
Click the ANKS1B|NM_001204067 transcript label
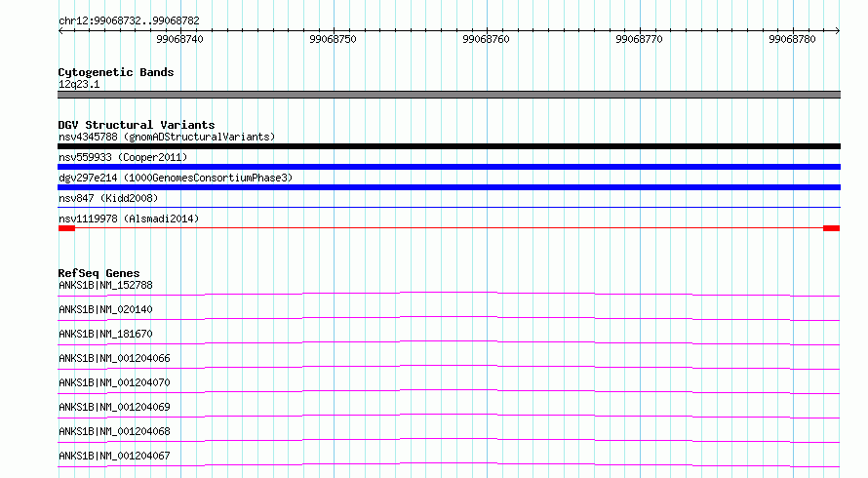(114, 456)
